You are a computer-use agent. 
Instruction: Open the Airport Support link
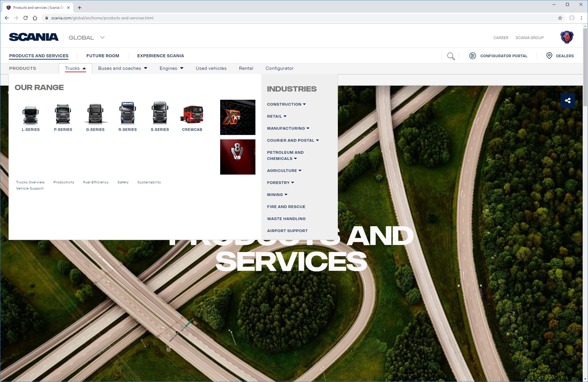click(287, 231)
